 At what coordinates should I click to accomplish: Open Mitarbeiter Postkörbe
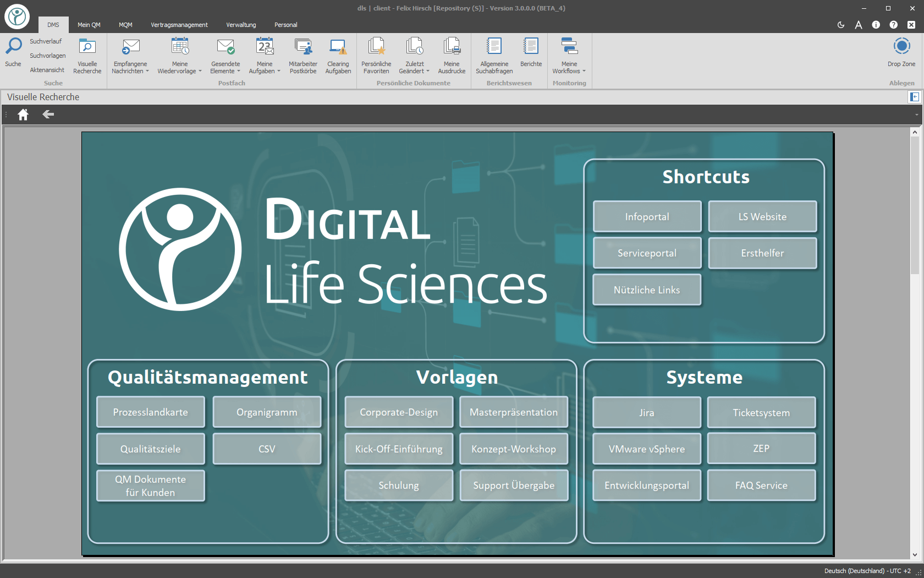(x=303, y=56)
